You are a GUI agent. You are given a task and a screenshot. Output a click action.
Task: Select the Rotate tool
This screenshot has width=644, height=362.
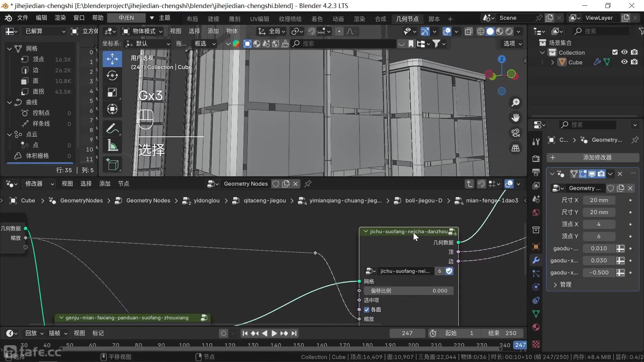(112, 76)
